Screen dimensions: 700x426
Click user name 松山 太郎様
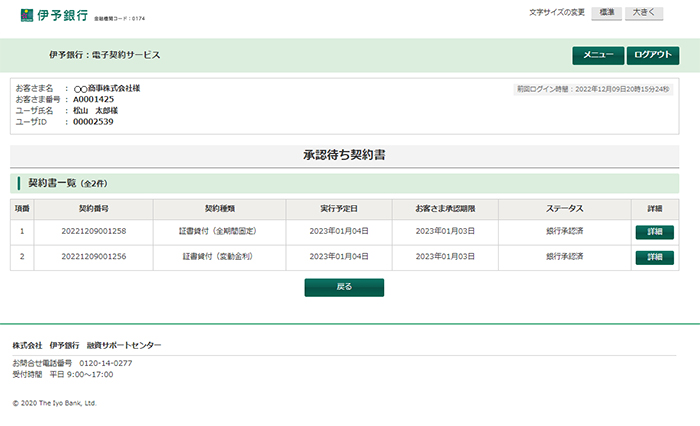(96, 111)
